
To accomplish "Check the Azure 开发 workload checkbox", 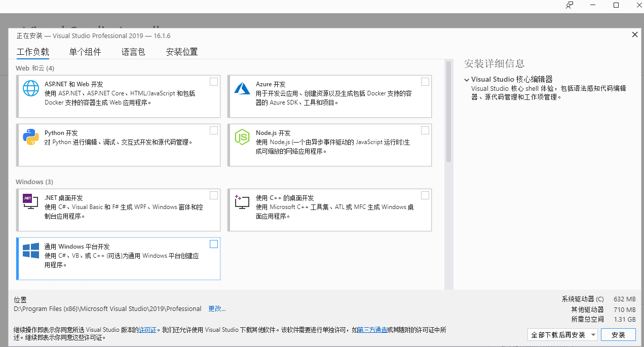I will point(425,82).
